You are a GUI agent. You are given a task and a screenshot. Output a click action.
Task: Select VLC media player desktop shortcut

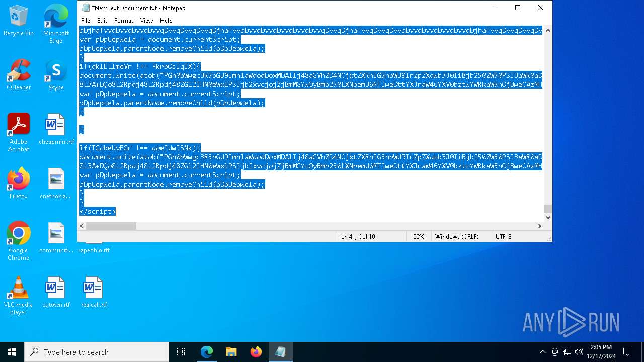click(x=19, y=295)
